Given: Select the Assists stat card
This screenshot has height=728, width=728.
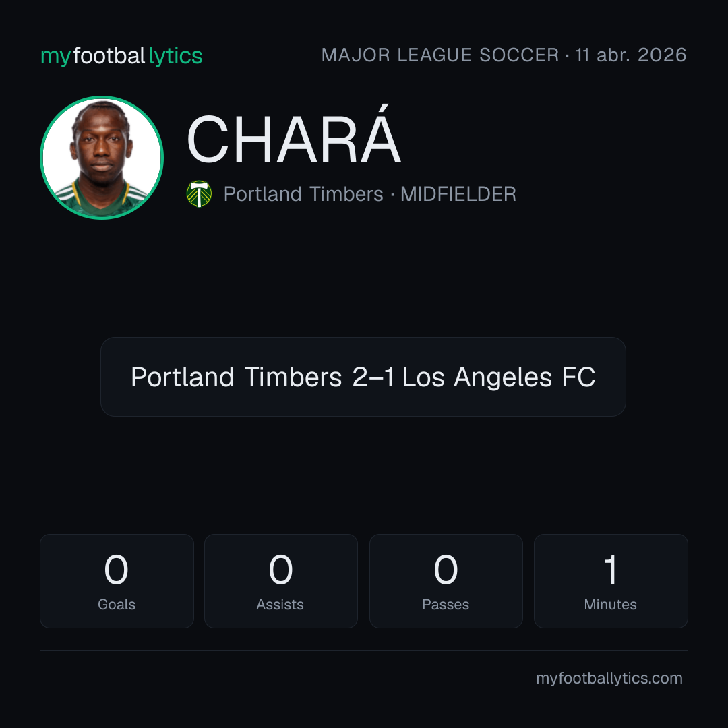Looking at the screenshot, I should point(281,581).
